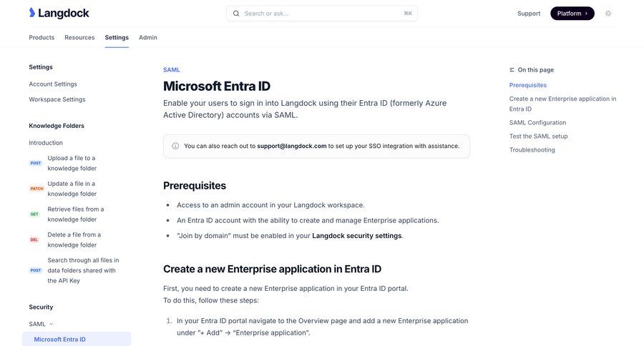Open the Platform button
Screen dimensions: 644x346
point(572,14)
